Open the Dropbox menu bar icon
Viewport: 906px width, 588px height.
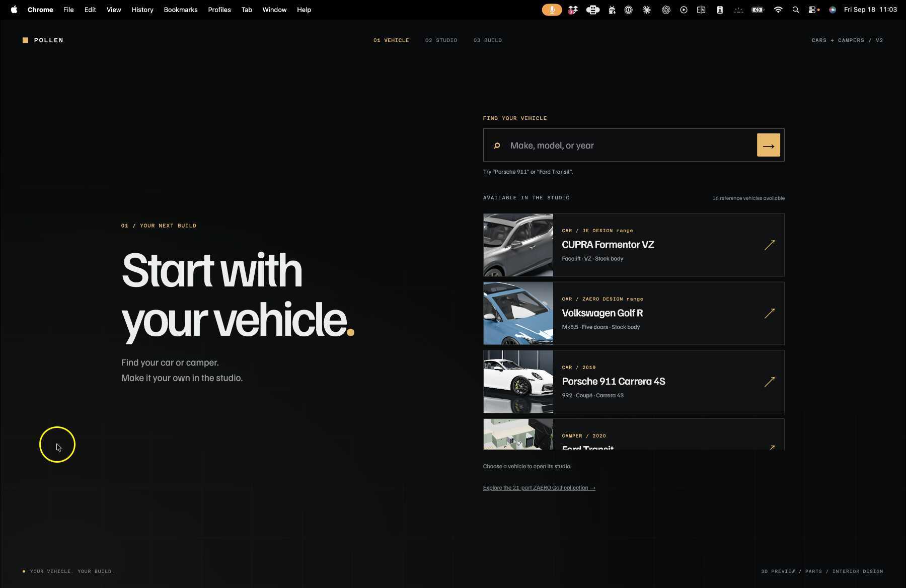tap(573, 10)
